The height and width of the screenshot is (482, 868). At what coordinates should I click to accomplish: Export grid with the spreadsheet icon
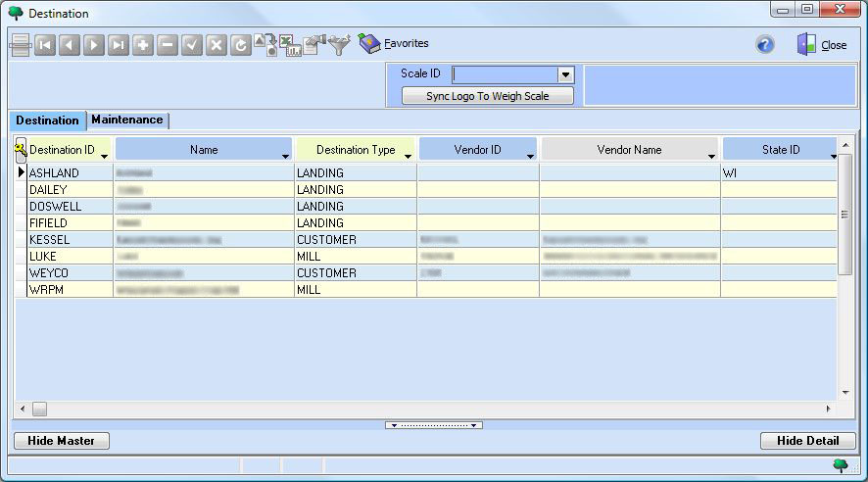pyautogui.click(x=290, y=45)
